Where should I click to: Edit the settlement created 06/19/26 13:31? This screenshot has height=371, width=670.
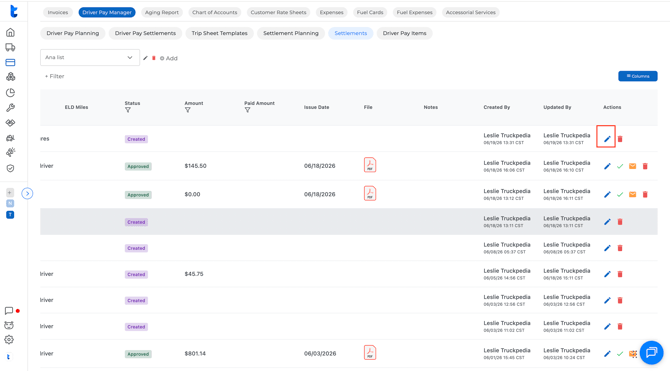(x=607, y=139)
